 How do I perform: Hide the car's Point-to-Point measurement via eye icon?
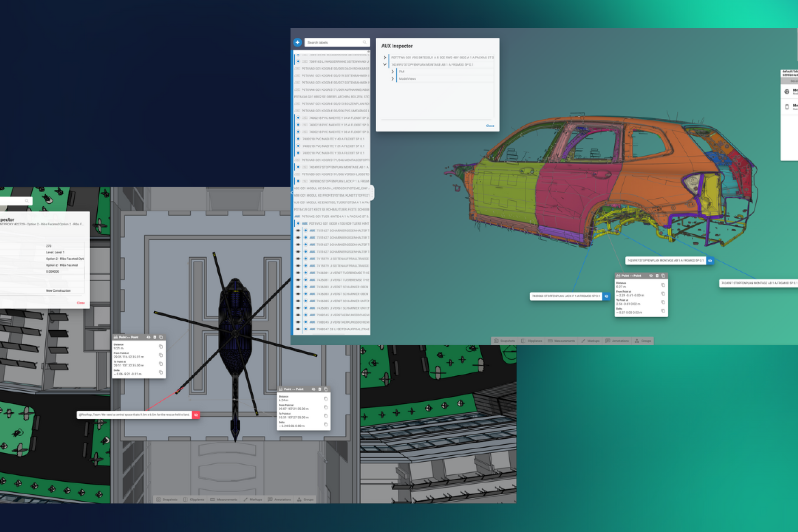click(651, 276)
